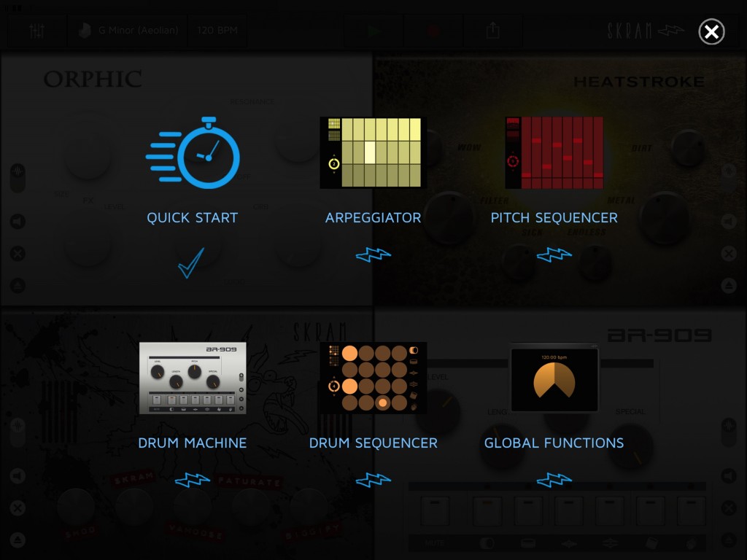Open the G Minor (Aeolian) scale selector
The image size is (747, 560).
[x=128, y=31]
